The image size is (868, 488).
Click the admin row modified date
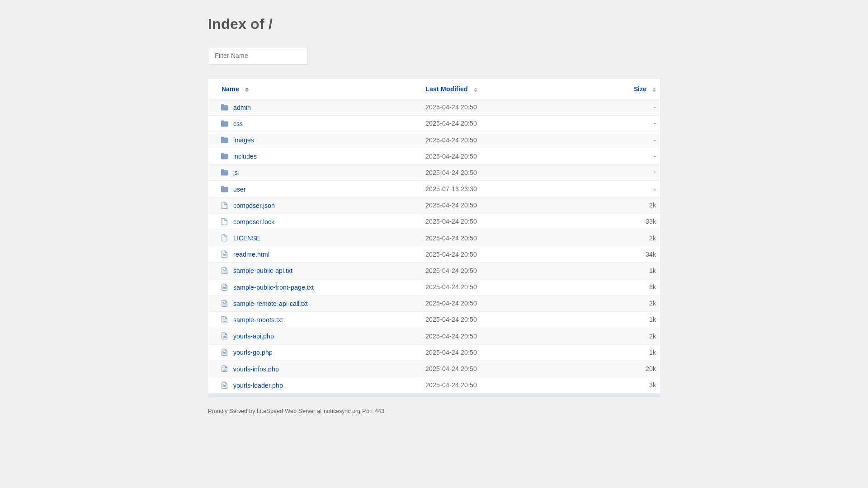451,107
